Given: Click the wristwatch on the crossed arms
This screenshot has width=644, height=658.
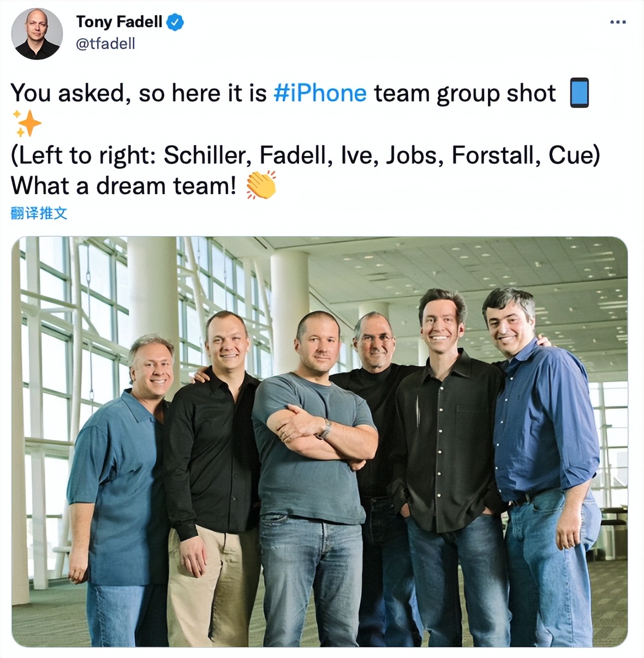Looking at the screenshot, I should pos(325,429).
